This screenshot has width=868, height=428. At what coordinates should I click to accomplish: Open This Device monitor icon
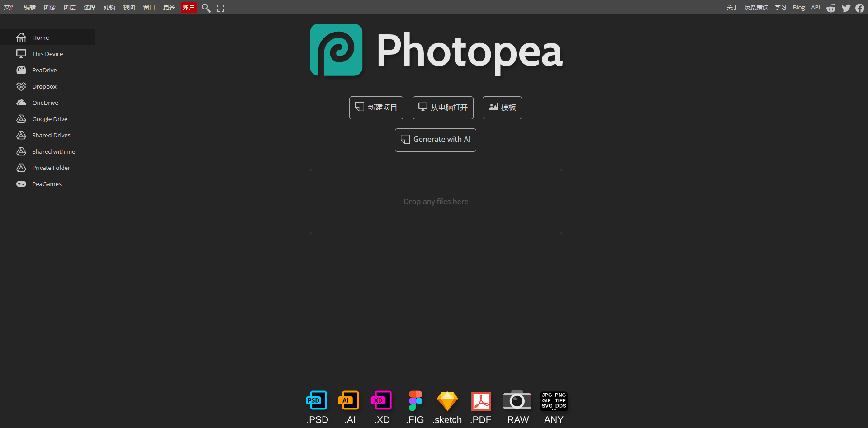click(x=21, y=54)
